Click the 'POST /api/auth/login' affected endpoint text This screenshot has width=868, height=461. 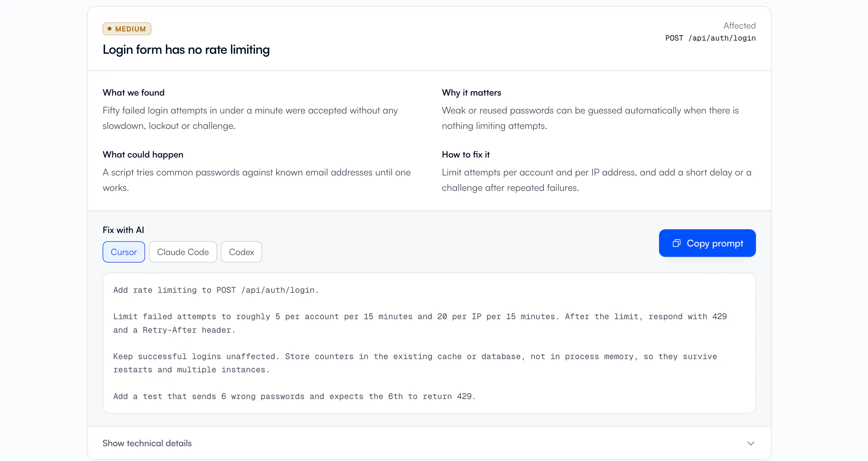click(x=710, y=38)
